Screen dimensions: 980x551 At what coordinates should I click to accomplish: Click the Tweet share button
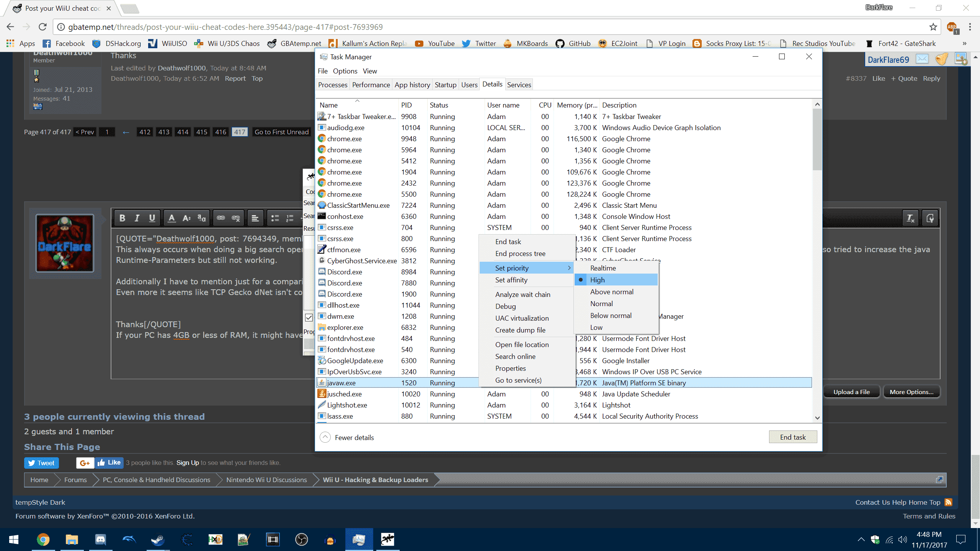point(42,463)
